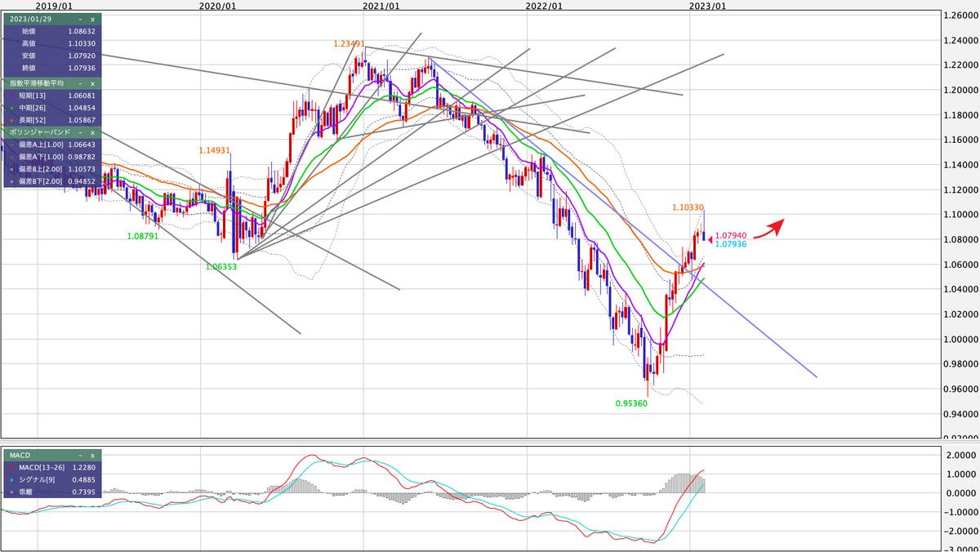Screen dimensions: 980x552
Task: Click the 指数平滑移動平均 panel header title
Action: point(36,83)
